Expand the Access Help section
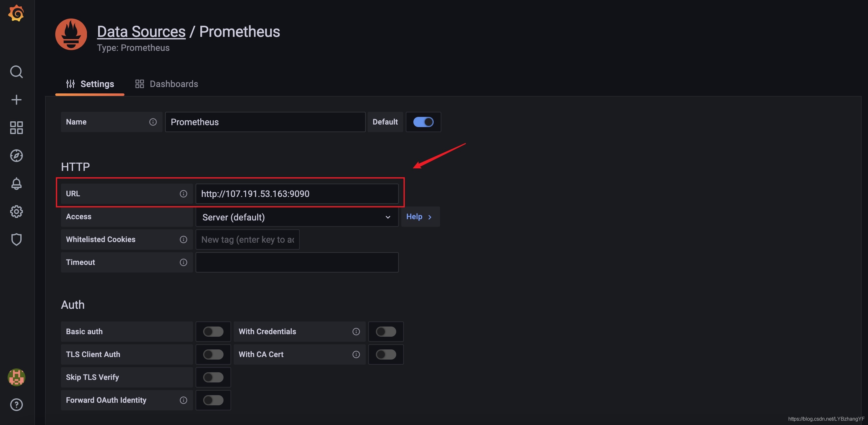Image resolution: width=868 pixels, height=425 pixels. (x=420, y=217)
